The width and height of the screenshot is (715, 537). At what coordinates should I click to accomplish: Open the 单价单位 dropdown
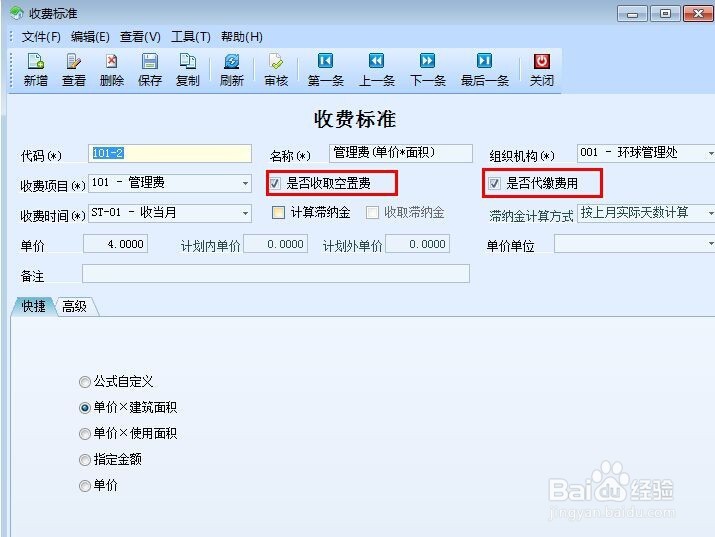[x=710, y=243]
